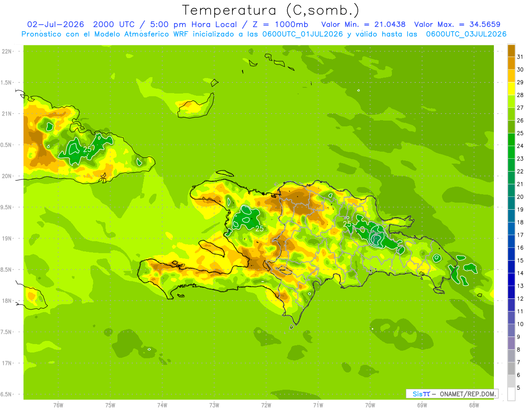
Task: Select the "Z = 1000mb" level text
Action: pos(282,24)
